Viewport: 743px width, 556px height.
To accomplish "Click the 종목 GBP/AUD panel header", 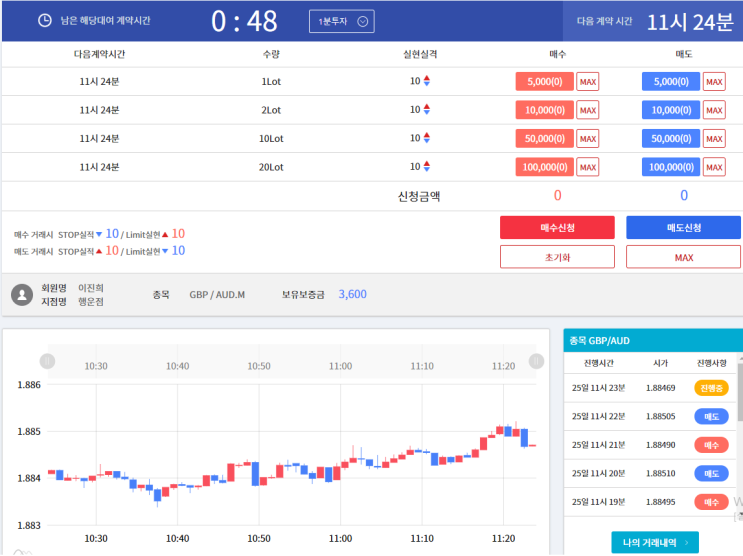I will [x=653, y=340].
